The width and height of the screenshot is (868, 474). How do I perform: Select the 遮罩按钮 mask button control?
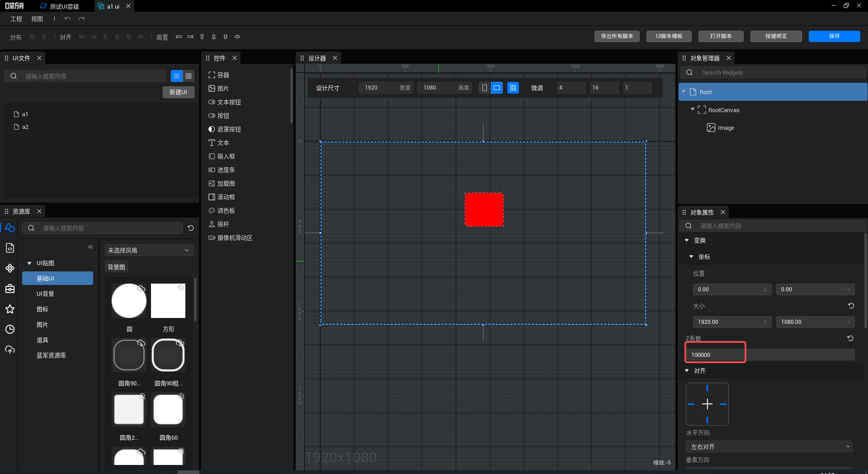(225, 129)
